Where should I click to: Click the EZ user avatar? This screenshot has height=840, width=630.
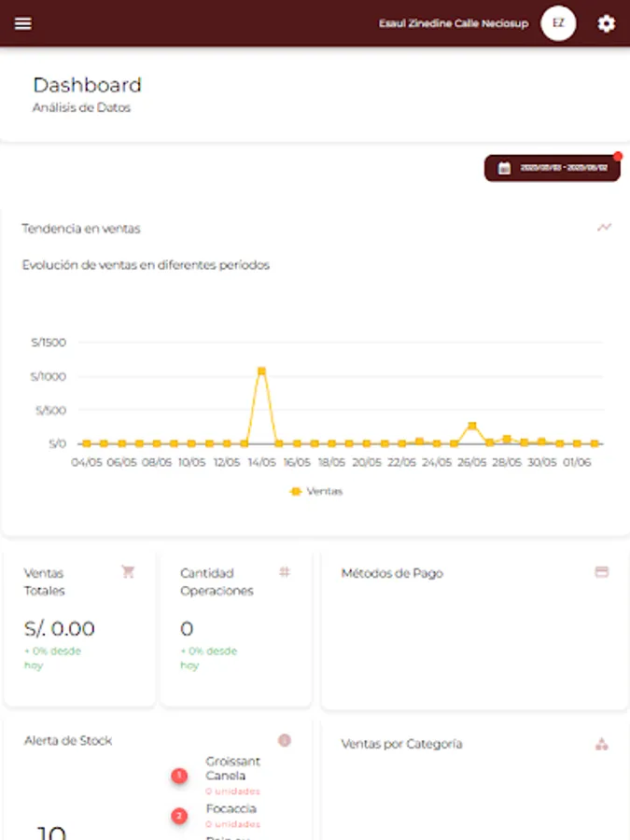point(558,23)
